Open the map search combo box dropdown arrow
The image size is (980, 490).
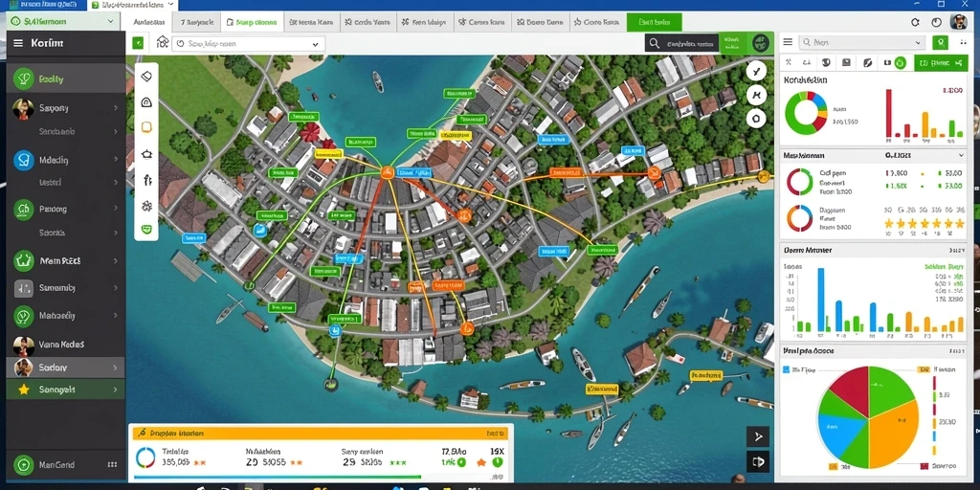click(x=315, y=44)
